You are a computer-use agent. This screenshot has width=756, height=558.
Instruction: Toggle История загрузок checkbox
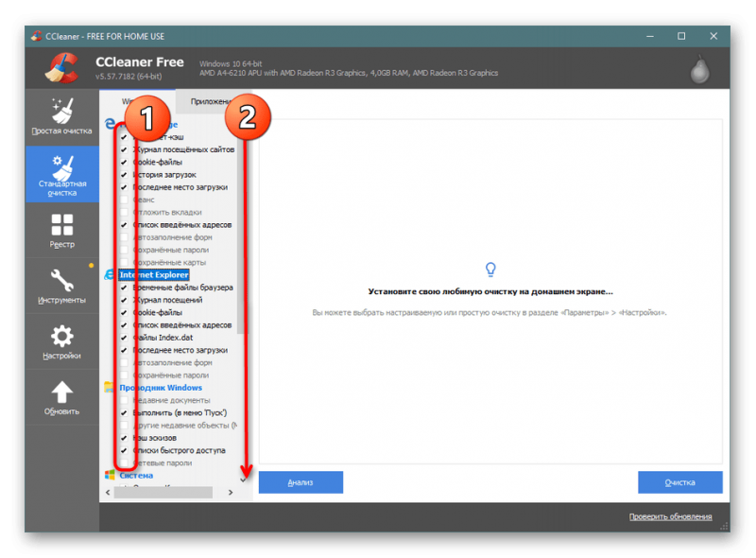click(x=124, y=175)
